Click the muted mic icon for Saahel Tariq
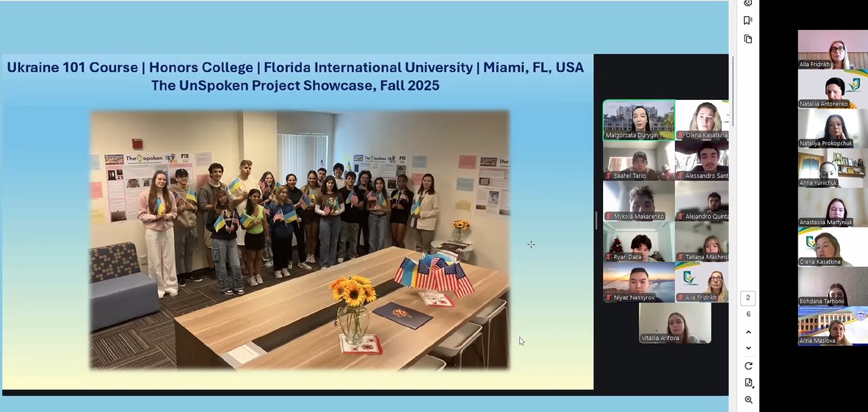Viewport: 868px width, 412px height. point(608,176)
